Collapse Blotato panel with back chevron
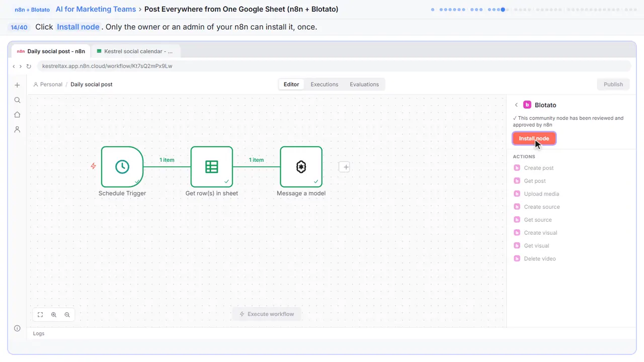The width and height of the screenshot is (644, 362). coord(516,105)
